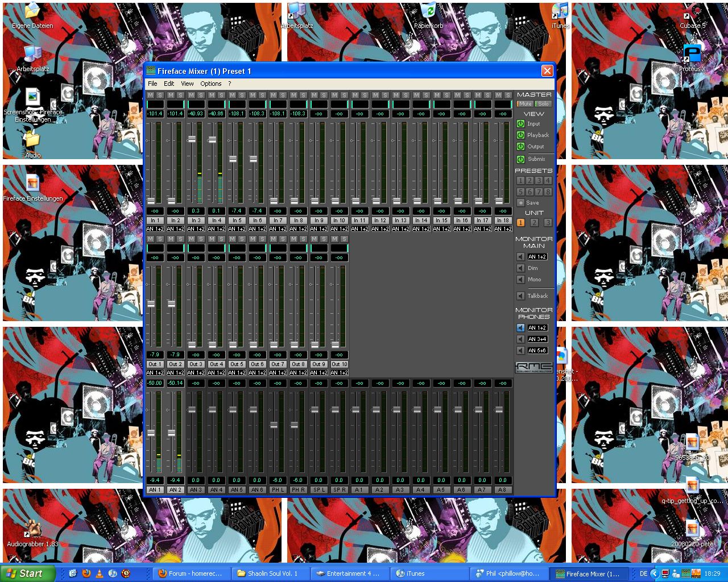This screenshot has width=728, height=582.
Task: Open the routing dropdown below In 12
Action: tap(380, 229)
